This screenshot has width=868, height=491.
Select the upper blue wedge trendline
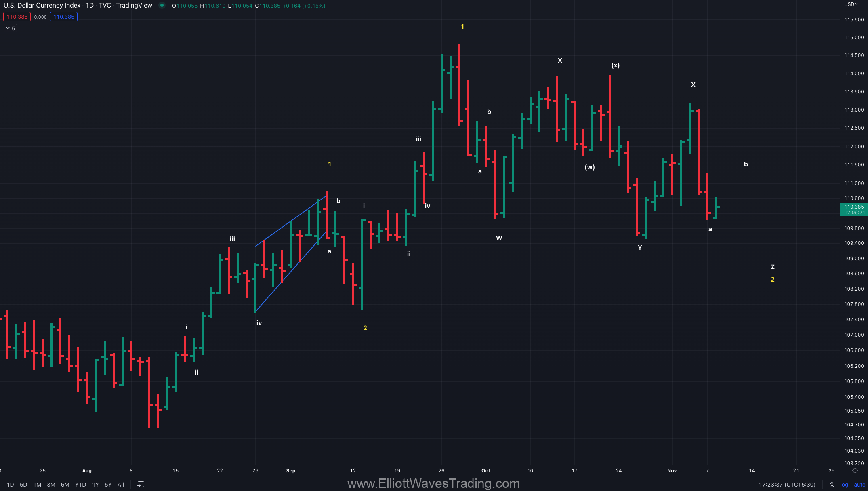pyautogui.click(x=290, y=221)
